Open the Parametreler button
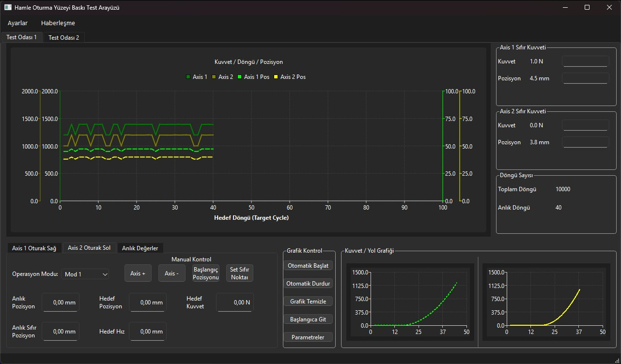This screenshot has height=364, width=621. [309, 337]
